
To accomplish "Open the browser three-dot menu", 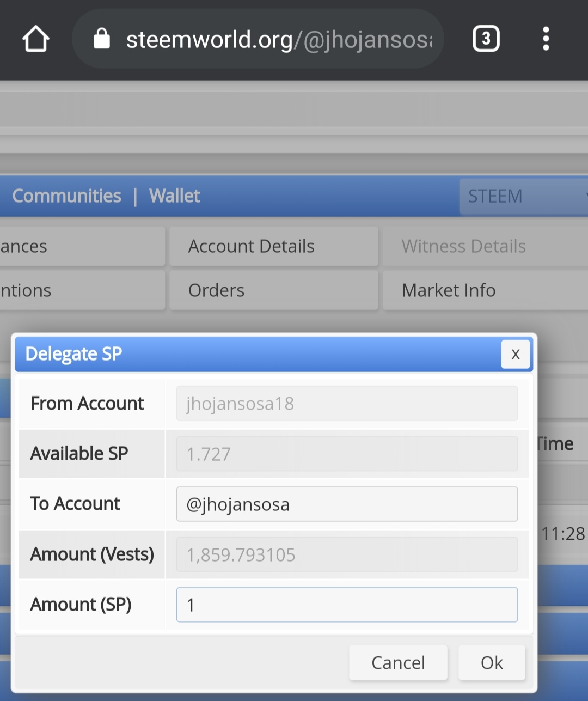I will (546, 39).
